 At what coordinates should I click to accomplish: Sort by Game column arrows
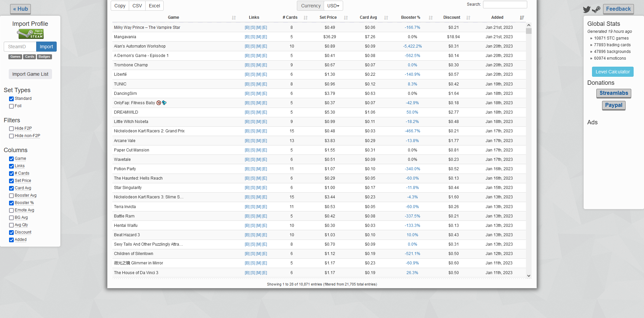pos(234,17)
